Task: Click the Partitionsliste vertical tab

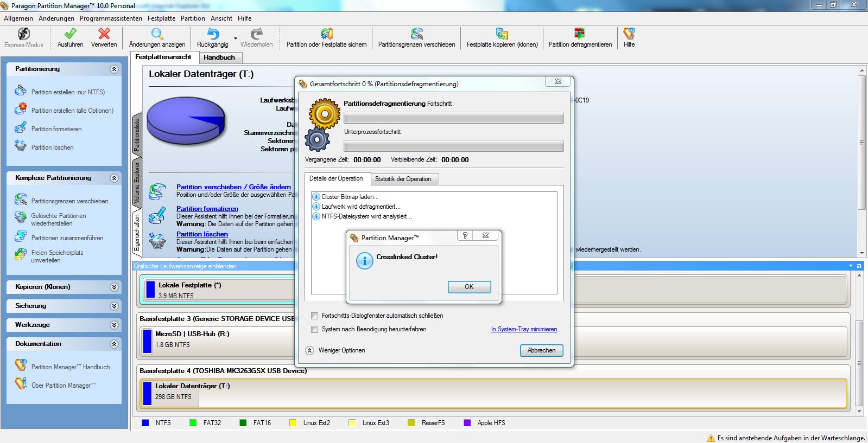Action: coord(137,134)
